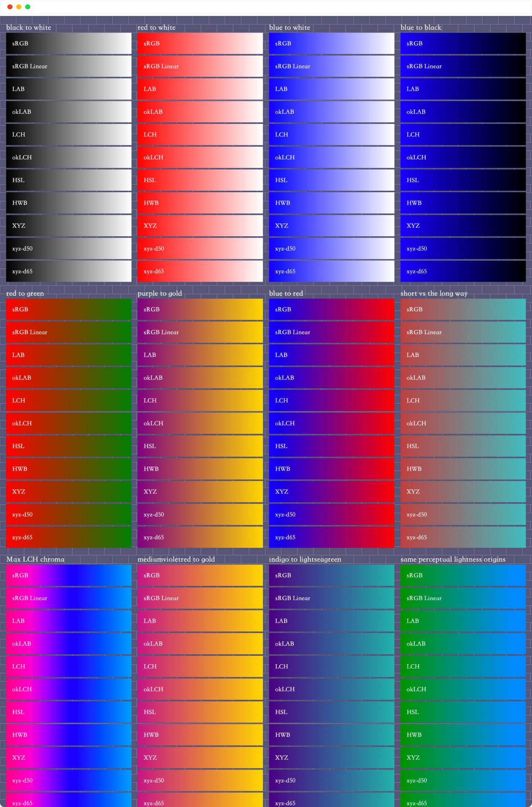Image resolution: width=532 pixels, height=807 pixels.
Task: Click the 'black to white' heading
Action: click(29, 27)
